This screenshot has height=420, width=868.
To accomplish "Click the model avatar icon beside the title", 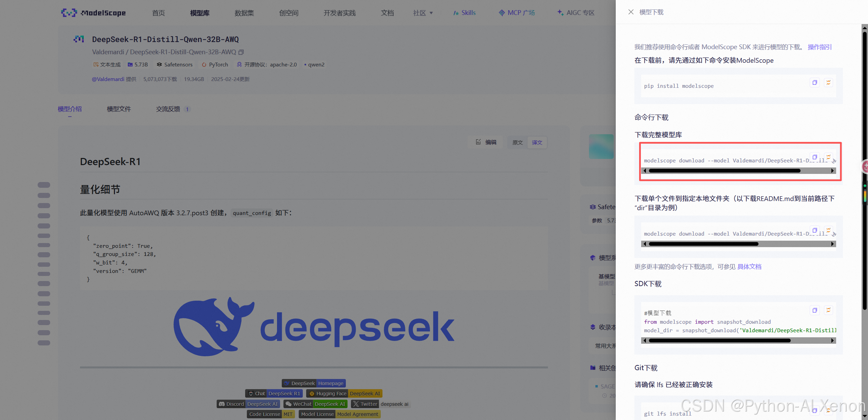I will tap(79, 39).
